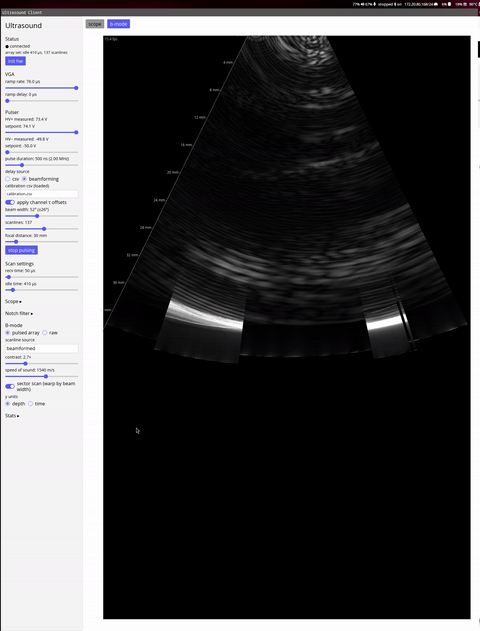Click the 'HV+ measured: 73.4 V' reading
480x631 pixels.
click(x=26, y=120)
